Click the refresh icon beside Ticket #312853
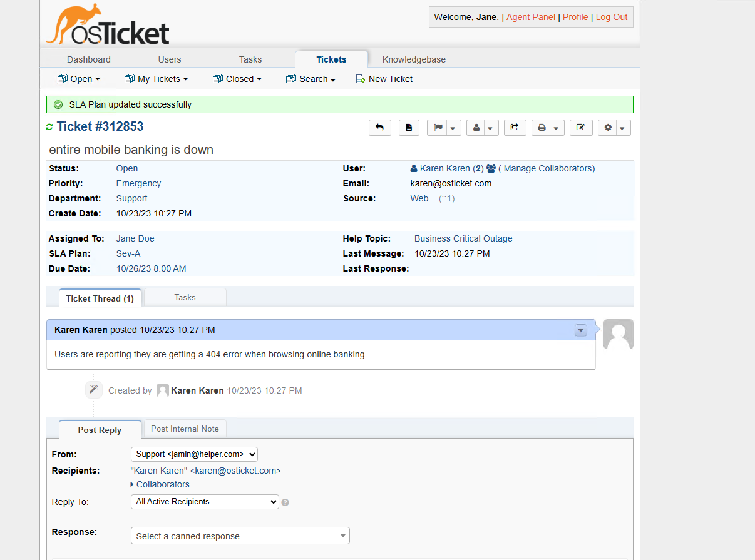755x560 pixels. pos(49,126)
